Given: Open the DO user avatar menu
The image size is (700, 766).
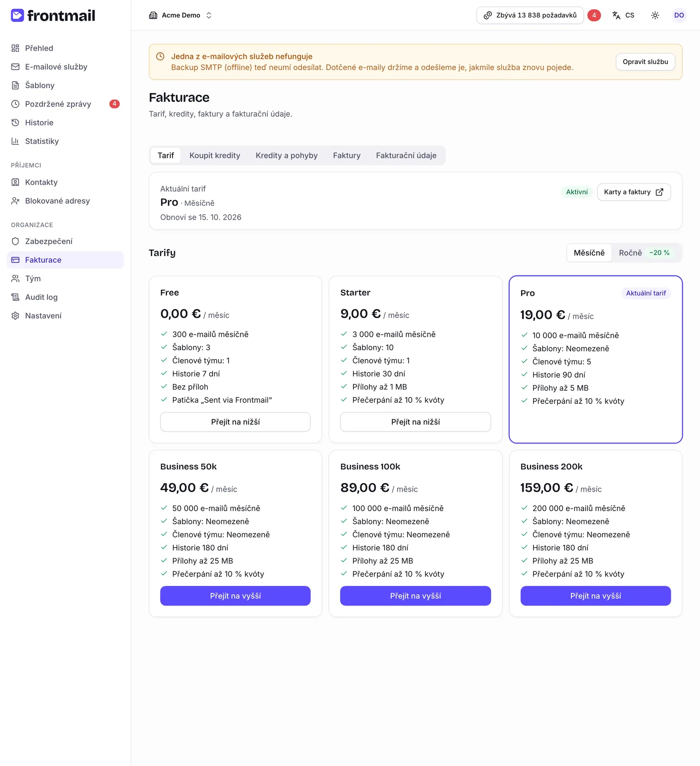Looking at the screenshot, I should tap(679, 15).
